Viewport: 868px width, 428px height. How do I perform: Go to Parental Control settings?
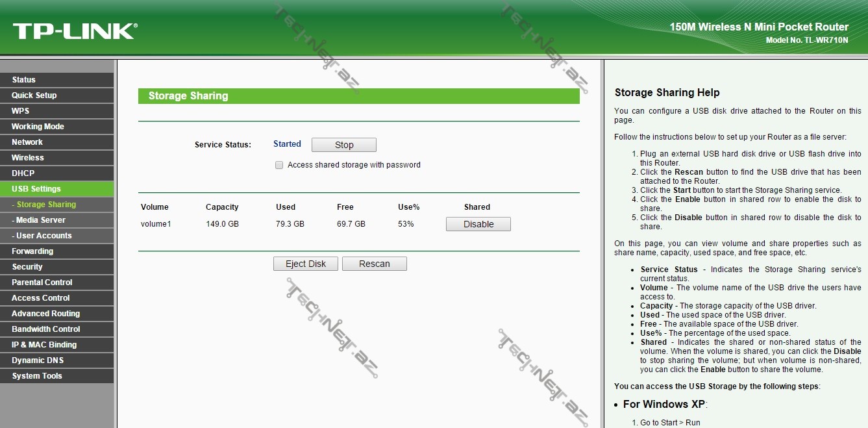42,283
